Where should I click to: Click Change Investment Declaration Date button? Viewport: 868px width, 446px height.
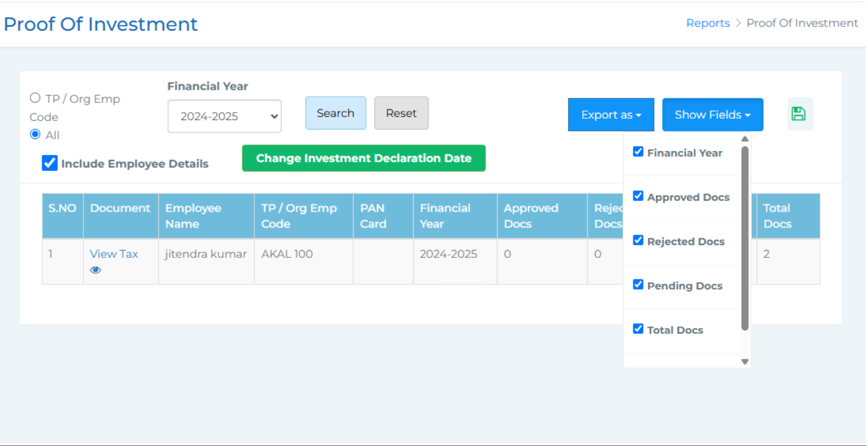pyautogui.click(x=364, y=158)
